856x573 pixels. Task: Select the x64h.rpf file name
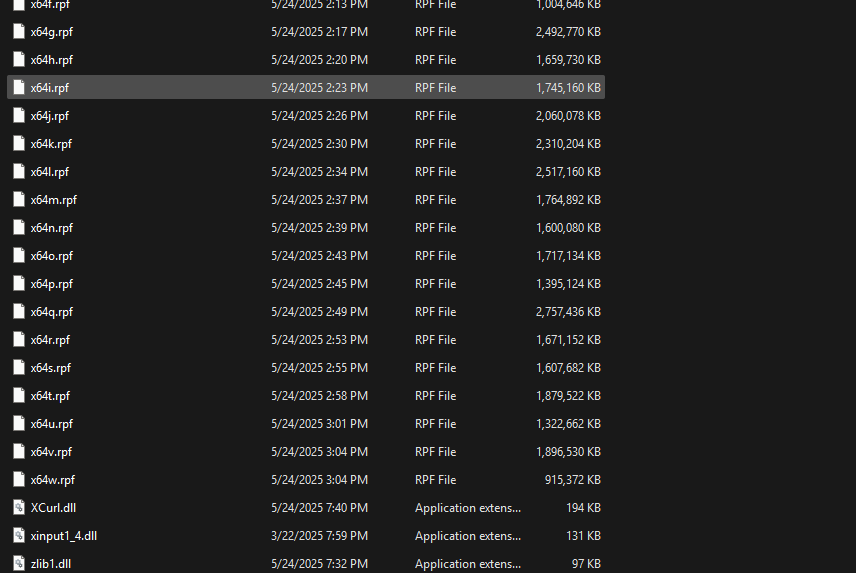(51, 60)
